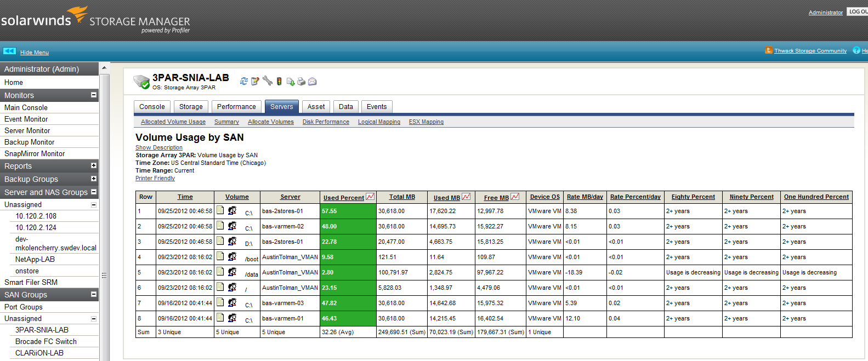Collapse Unassigned under SAN Groups

pos(93,318)
